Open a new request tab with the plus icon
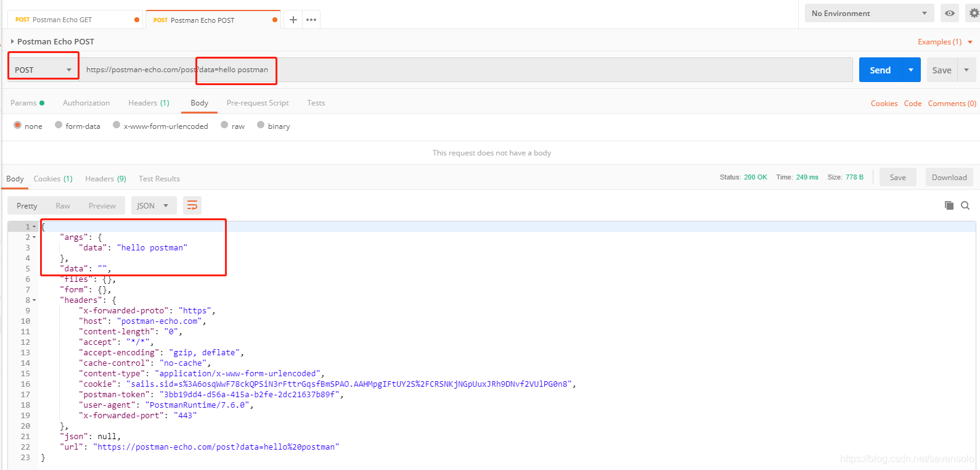This screenshot has width=980, height=470. (293, 20)
